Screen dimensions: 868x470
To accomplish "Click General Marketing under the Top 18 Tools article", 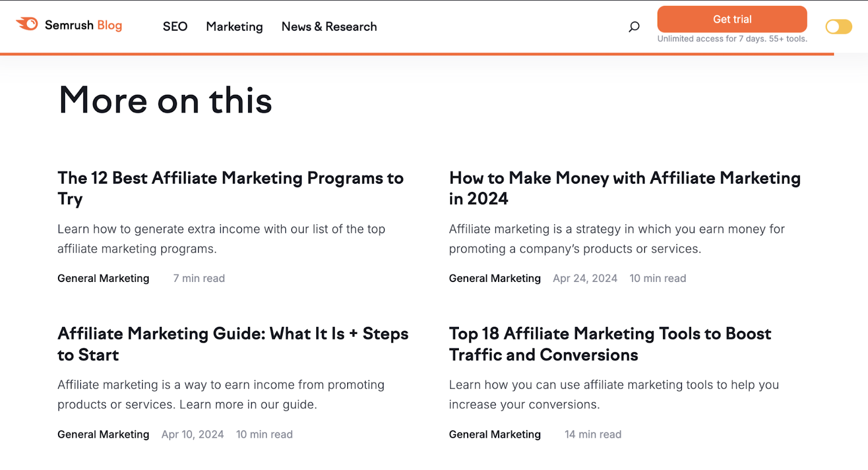I will 494,434.
